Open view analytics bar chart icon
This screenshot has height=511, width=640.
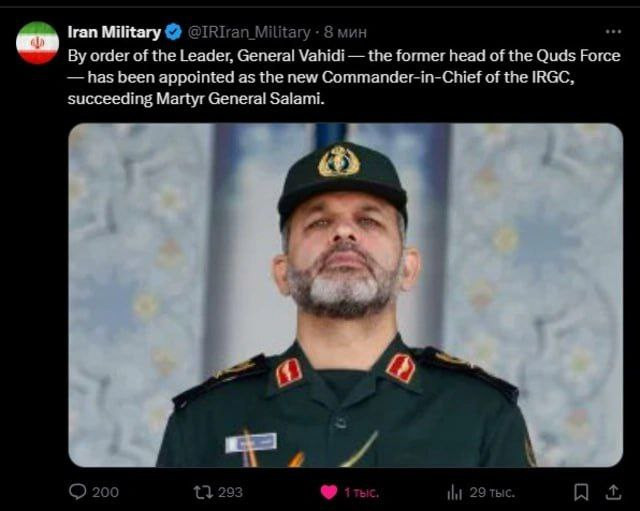455,492
